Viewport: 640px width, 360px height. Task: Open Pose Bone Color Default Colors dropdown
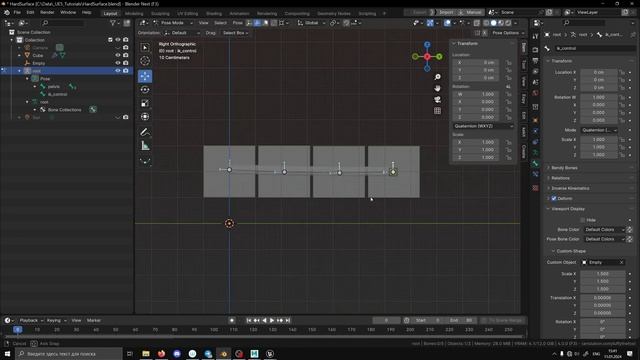click(604, 239)
